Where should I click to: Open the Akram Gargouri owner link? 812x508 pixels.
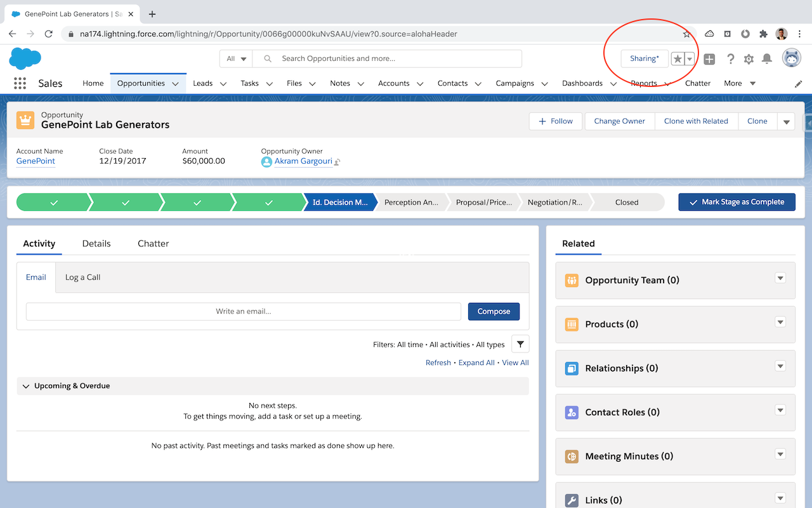click(303, 161)
